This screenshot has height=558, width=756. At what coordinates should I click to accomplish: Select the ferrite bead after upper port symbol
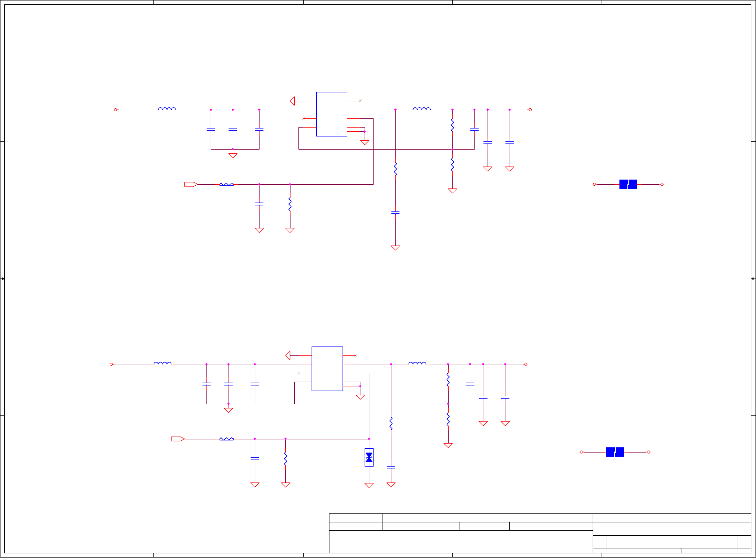(227, 184)
